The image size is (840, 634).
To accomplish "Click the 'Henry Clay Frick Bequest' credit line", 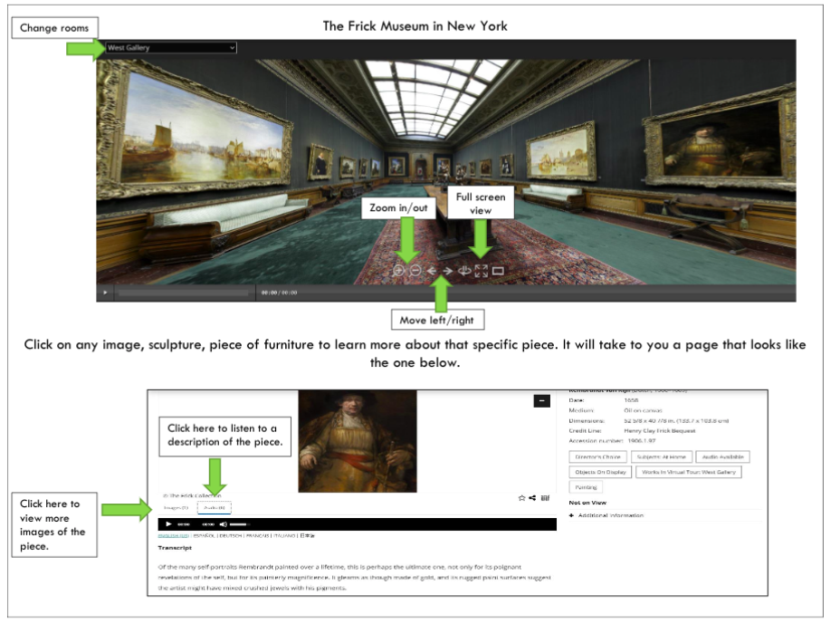I will click(x=660, y=430).
